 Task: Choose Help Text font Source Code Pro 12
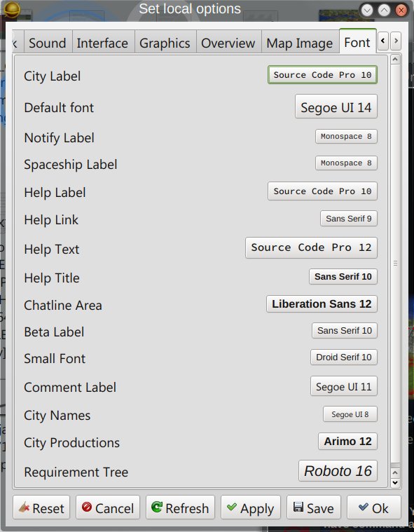pyautogui.click(x=311, y=247)
